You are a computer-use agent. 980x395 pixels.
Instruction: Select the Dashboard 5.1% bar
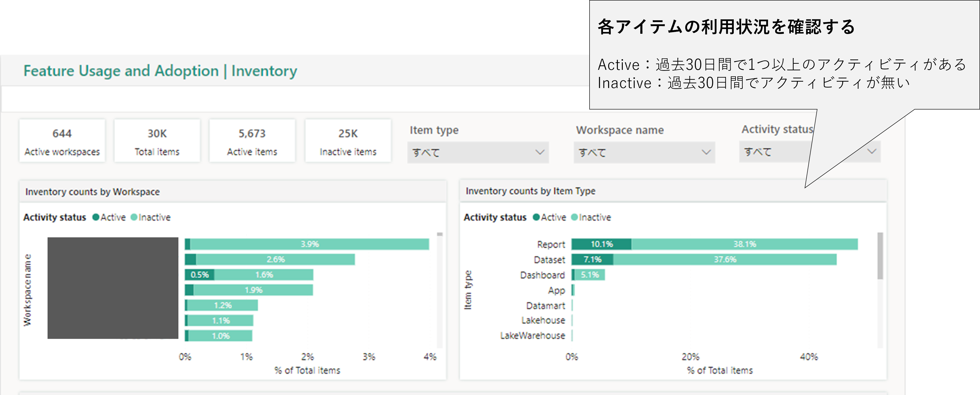pyautogui.click(x=590, y=275)
